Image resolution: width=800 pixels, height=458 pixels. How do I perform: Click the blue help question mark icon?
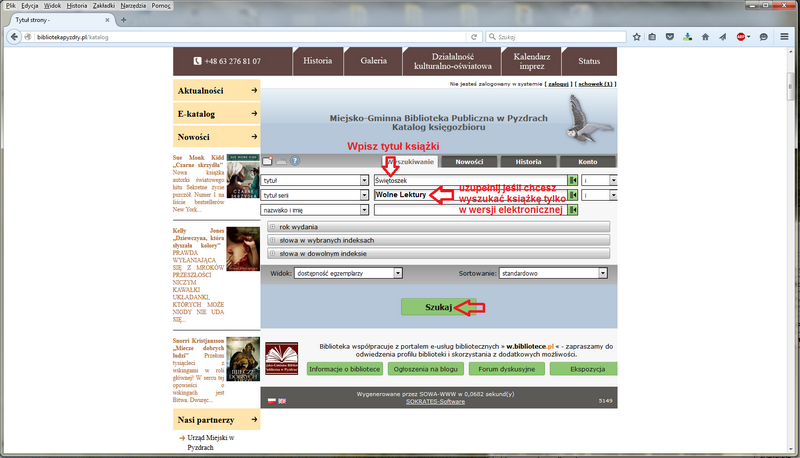click(x=294, y=160)
